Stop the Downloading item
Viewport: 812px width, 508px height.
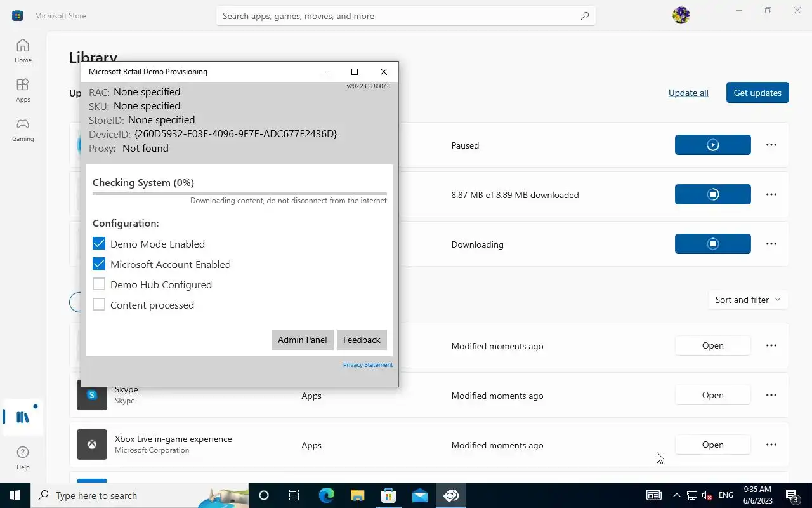(712, 244)
